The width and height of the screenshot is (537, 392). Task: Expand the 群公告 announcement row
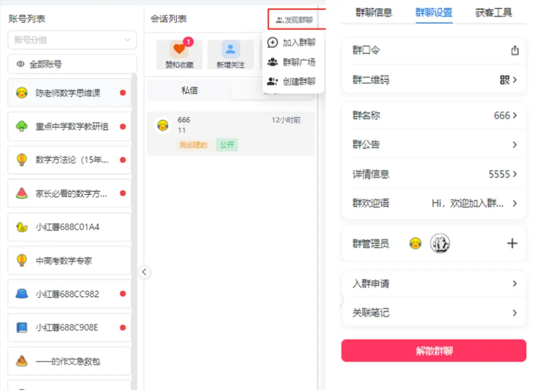515,145
